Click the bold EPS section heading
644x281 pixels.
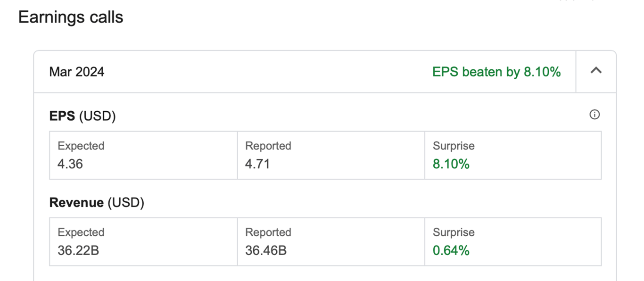click(62, 116)
